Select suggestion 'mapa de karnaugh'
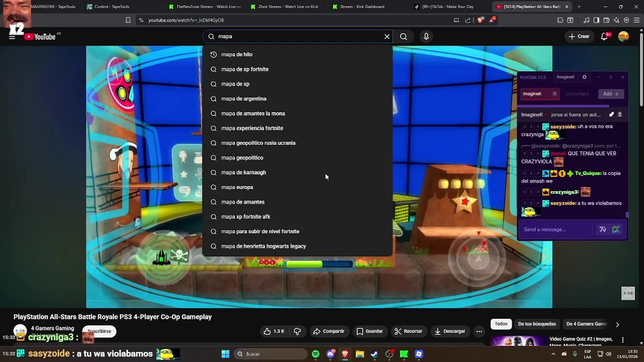Image resolution: width=644 pixels, height=362 pixels. point(297,172)
